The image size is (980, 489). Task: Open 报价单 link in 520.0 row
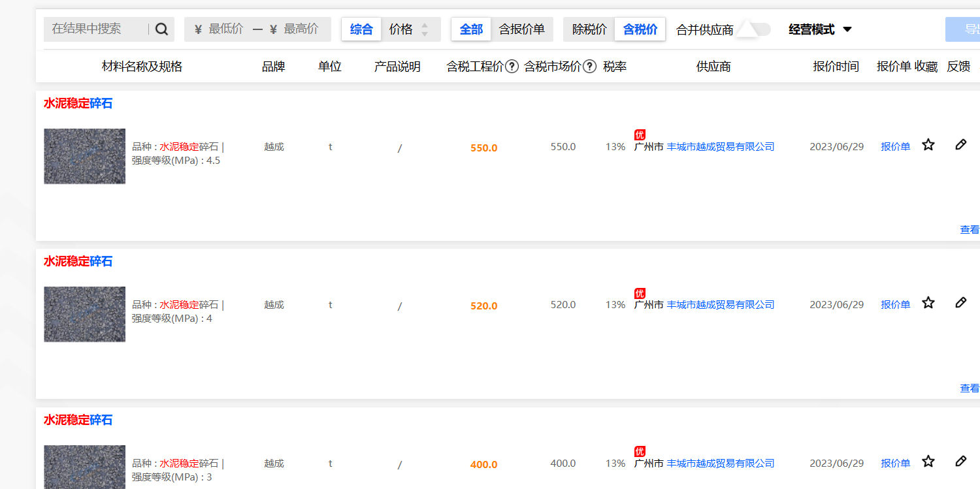[x=895, y=305]
